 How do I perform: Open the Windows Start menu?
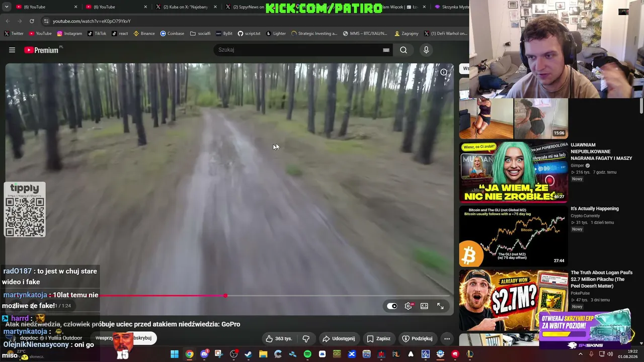174,354
